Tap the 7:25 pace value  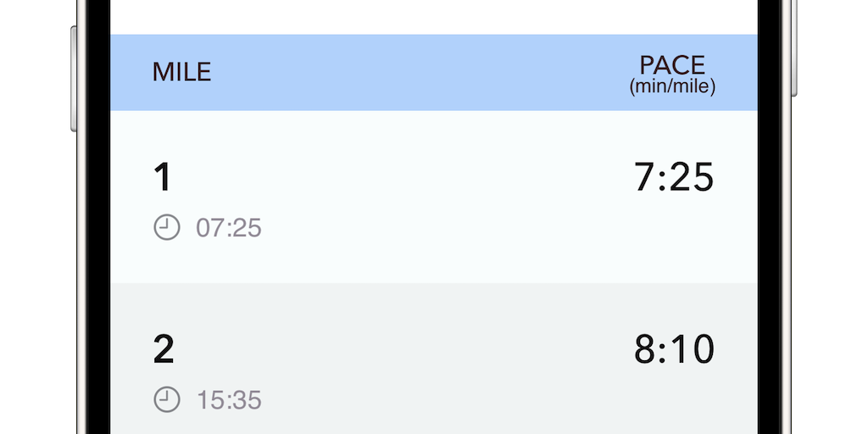(674, 178)
